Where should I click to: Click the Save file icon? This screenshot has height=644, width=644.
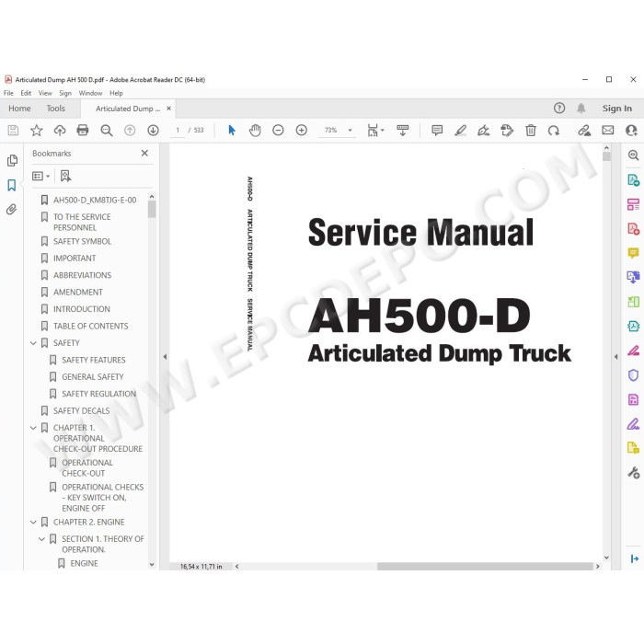[13, 131]
